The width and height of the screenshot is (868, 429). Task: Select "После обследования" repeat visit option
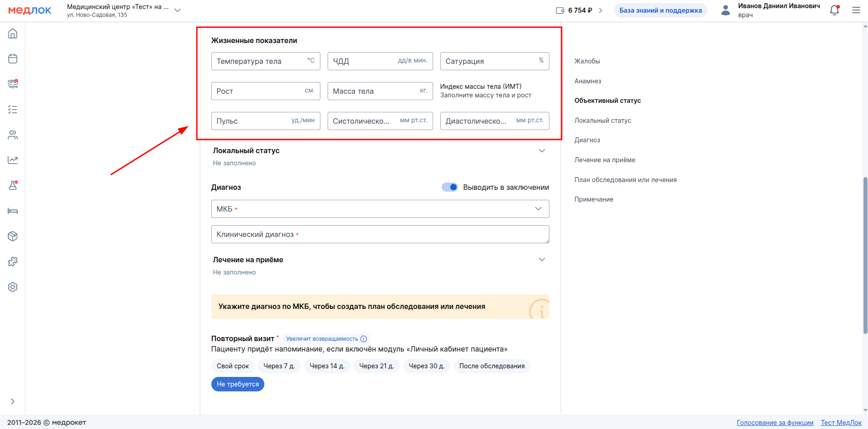(x=491, y=366)
